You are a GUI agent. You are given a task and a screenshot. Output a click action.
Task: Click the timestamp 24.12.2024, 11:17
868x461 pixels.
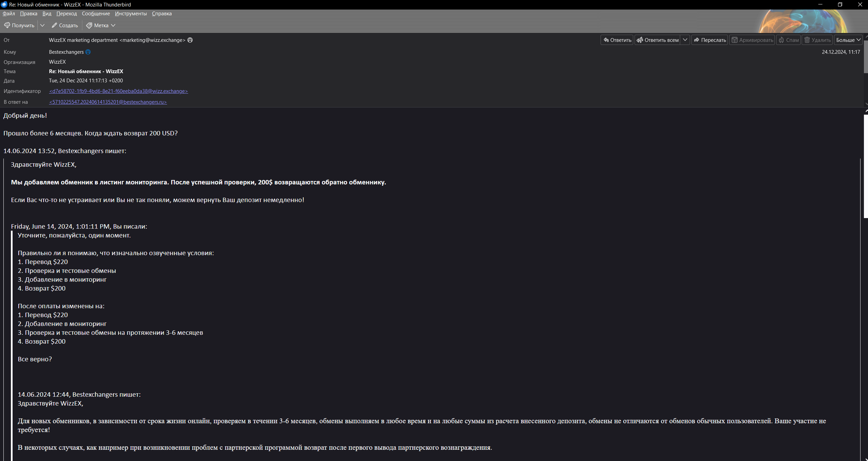tap(841, 52)
